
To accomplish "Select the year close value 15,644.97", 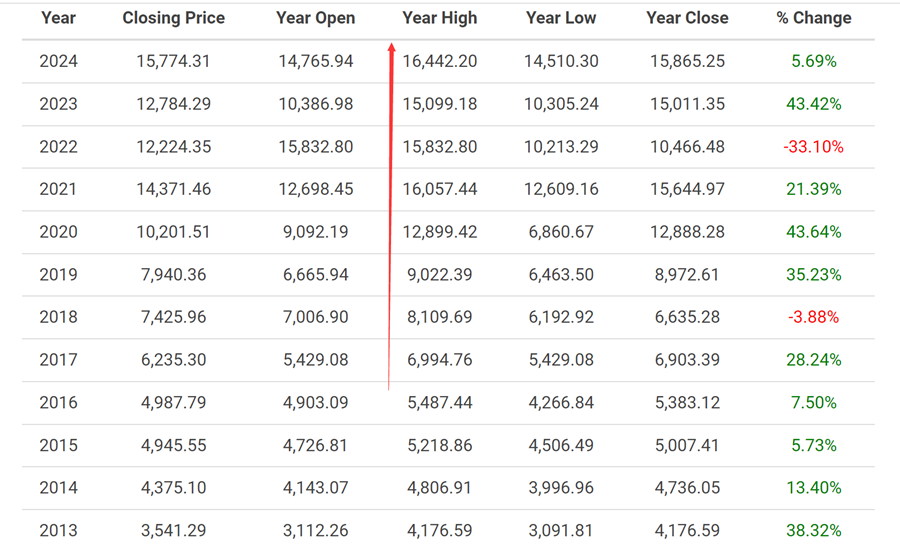I will coord(687,189).
